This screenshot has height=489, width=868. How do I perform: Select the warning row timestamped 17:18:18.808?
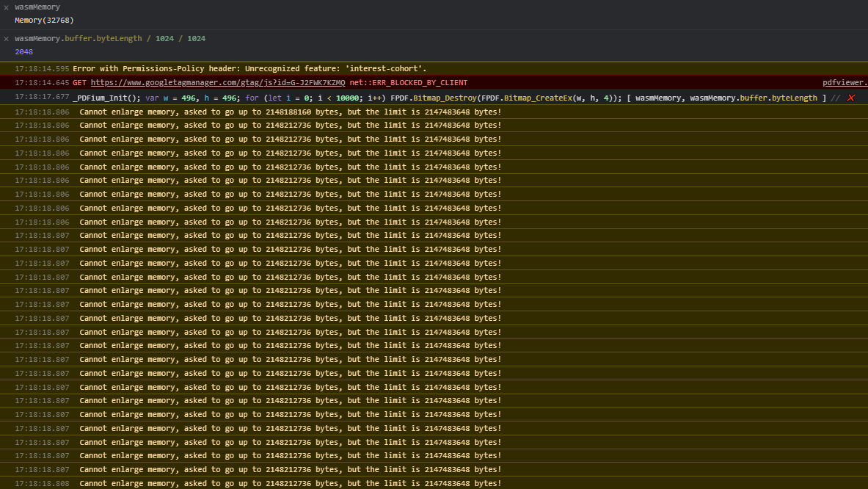(x=434, y=483)
